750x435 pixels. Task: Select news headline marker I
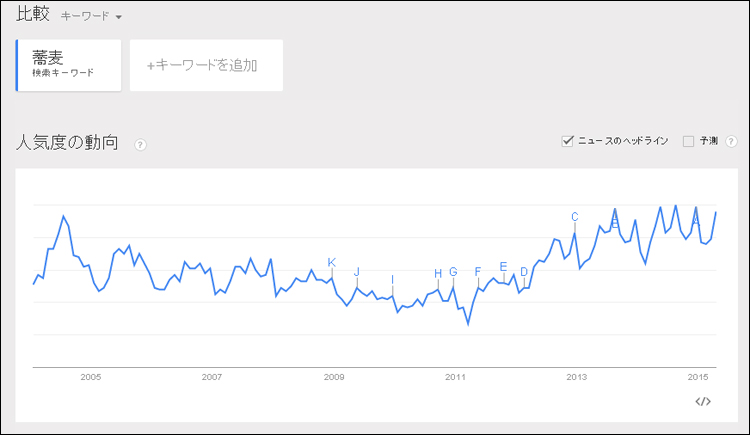[393, 279]
